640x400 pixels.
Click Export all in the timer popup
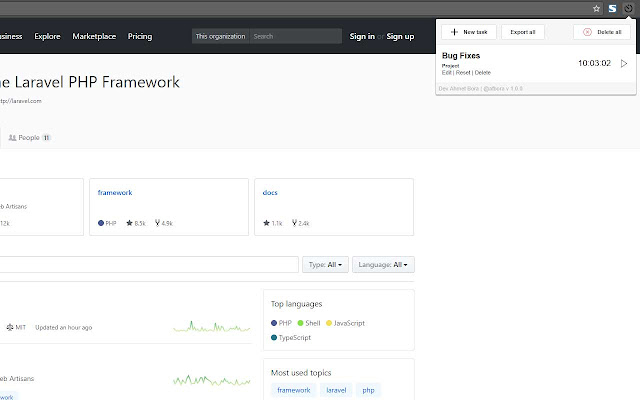522,32
